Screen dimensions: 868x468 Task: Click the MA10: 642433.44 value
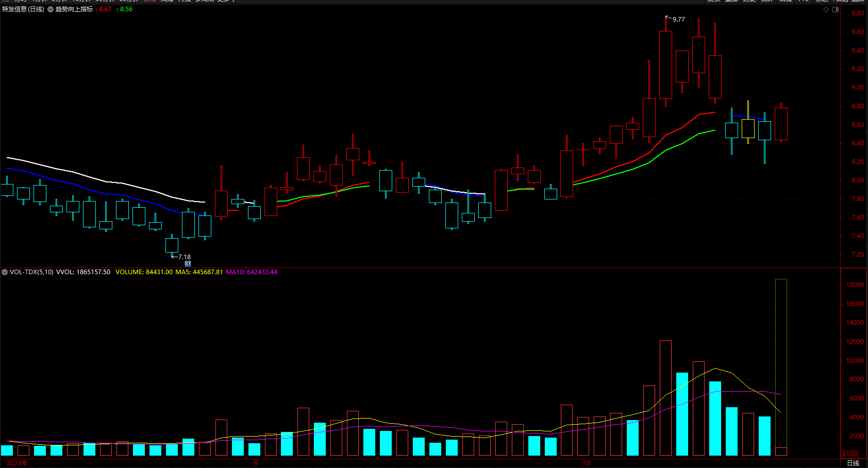[252, 272]
